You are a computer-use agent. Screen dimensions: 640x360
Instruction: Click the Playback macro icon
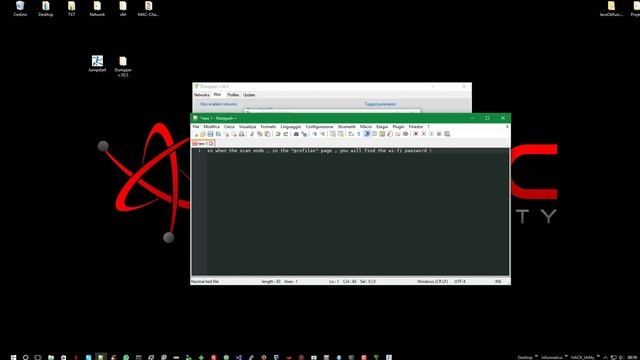pyautogui.click(x=431, y=134)
